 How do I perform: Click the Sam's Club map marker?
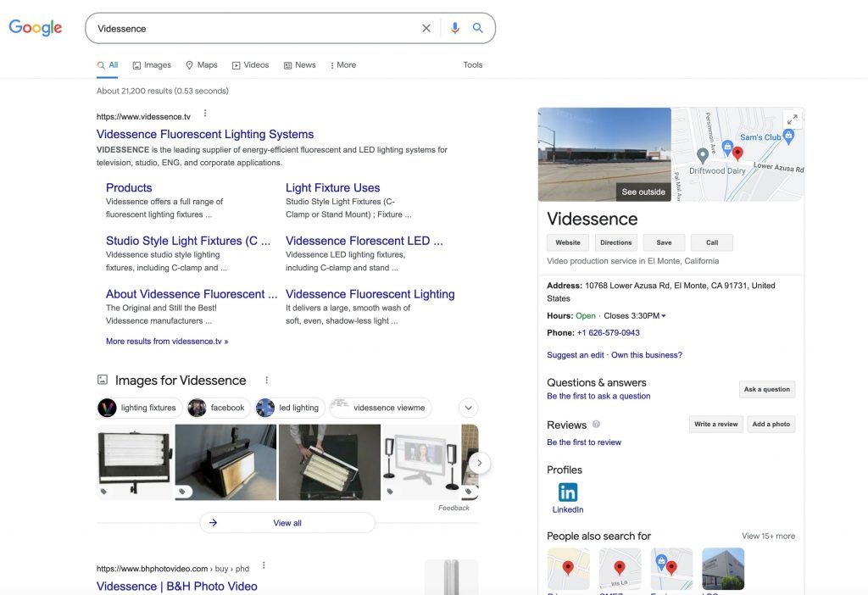pos(789,136)
